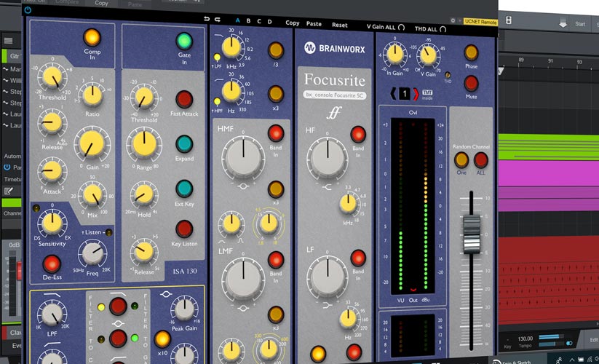This screenshot has width=599, height=364.
Task: Enable the Gate In switch
Action: pos(184,41)
